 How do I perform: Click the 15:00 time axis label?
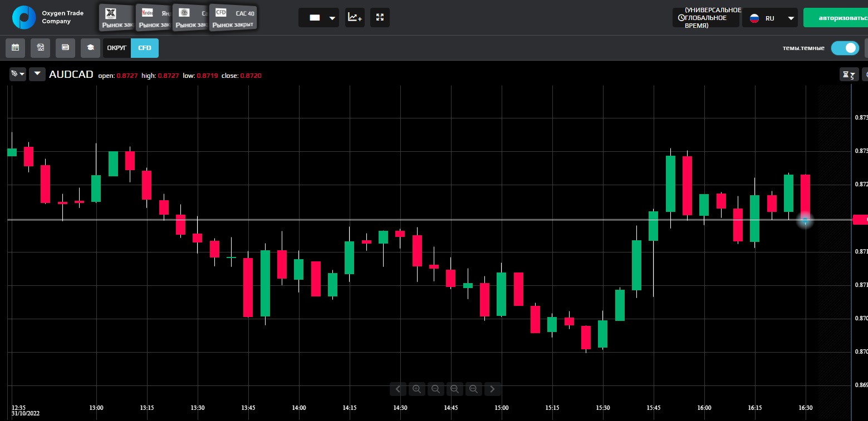coord(502,408)
